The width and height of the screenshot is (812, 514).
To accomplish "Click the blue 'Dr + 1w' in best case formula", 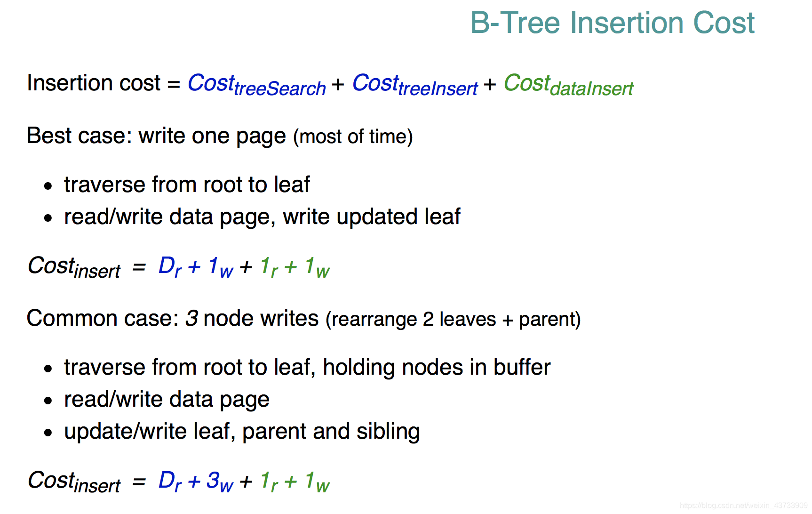I will (196, 267).
